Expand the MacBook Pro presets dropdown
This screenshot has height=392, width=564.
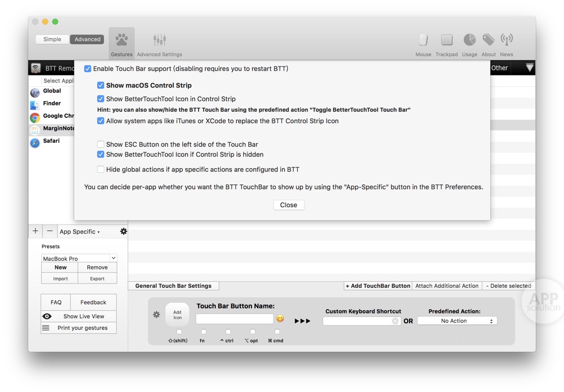pos(79,258)
